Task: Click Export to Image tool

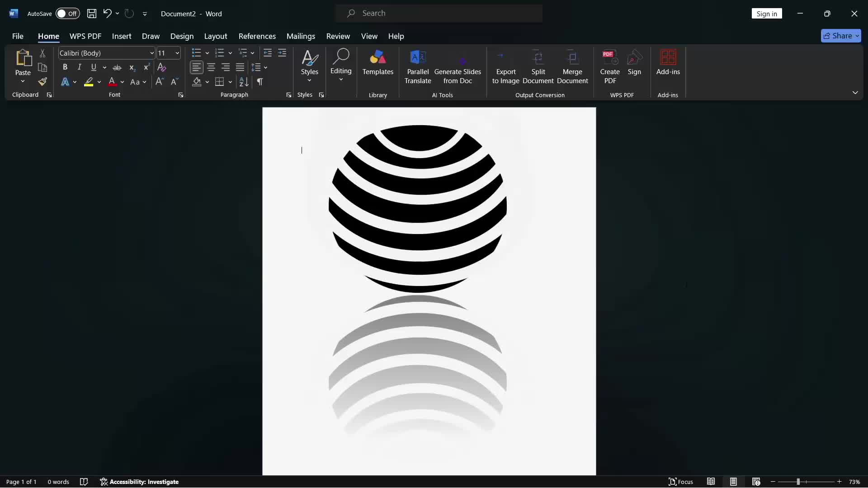Action: [505, 67]
